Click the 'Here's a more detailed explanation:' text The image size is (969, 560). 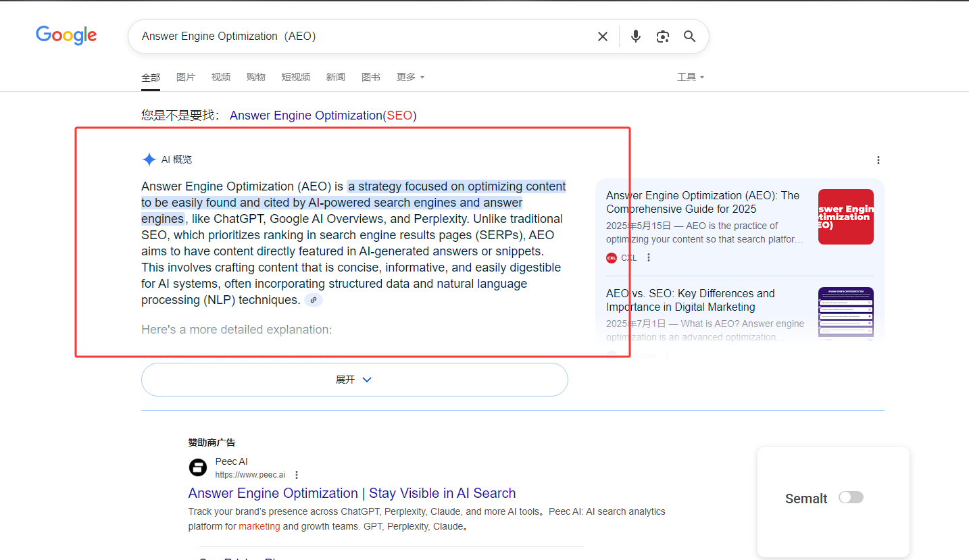(237, 330)
